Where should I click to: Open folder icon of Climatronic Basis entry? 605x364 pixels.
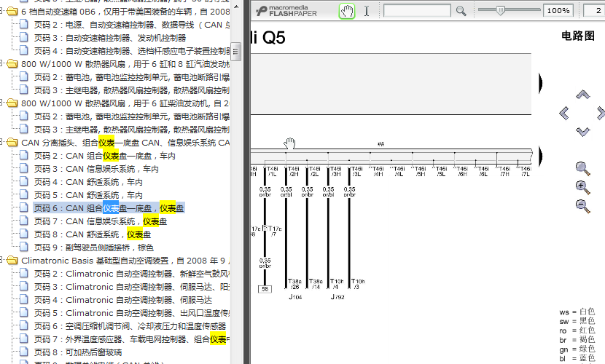point(12,261)
